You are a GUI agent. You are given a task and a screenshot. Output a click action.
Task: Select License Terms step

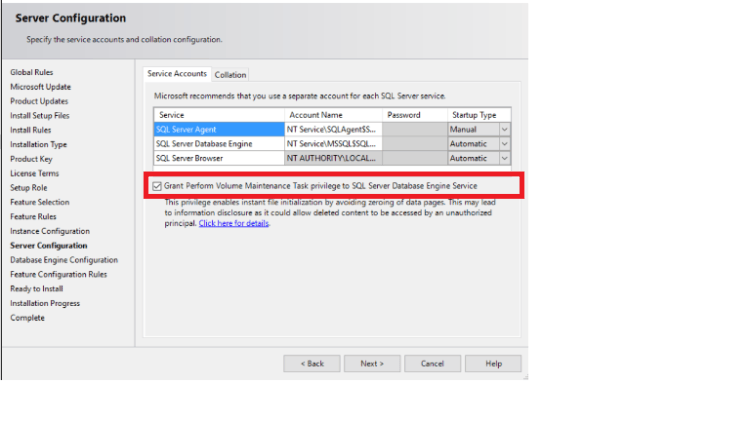[x=34, y=173]
